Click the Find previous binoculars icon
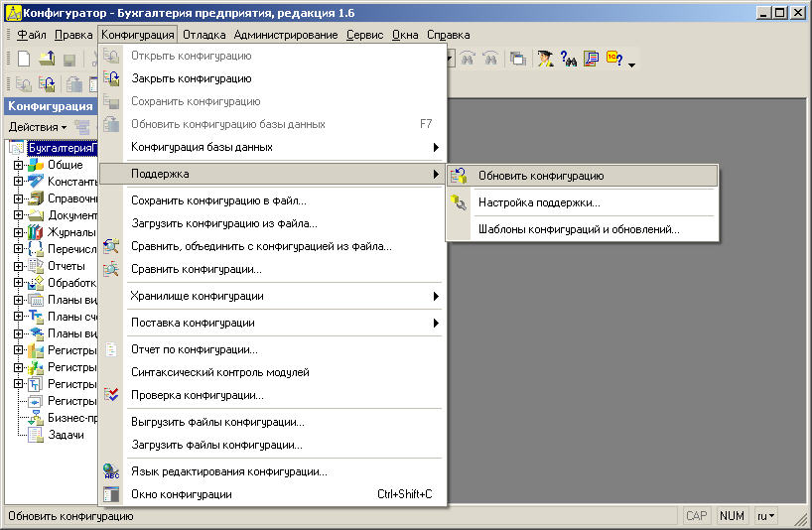 tap(490, 59)
